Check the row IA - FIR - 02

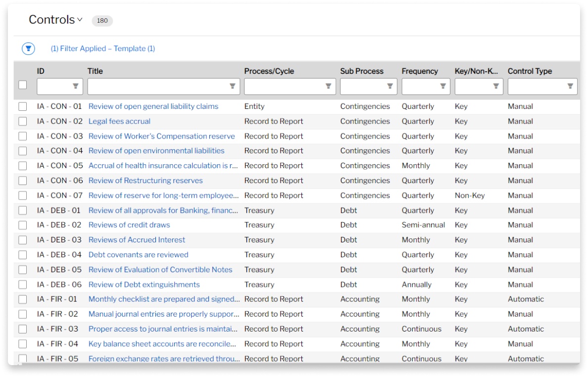(22, 315)
